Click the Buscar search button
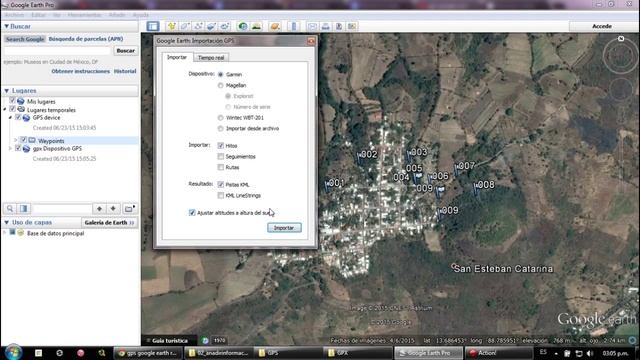This screenshot has width=640, height=360. [x=125, y=51]
